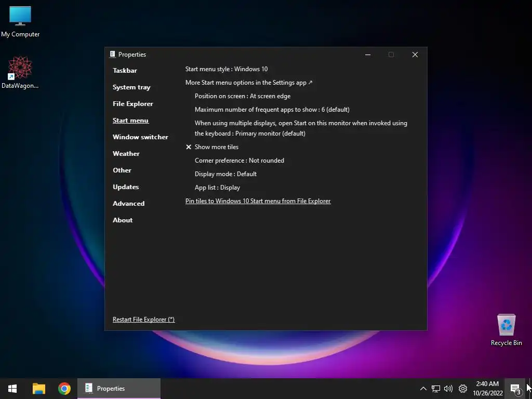Open the clock and date flyout

tap(487, 389)
